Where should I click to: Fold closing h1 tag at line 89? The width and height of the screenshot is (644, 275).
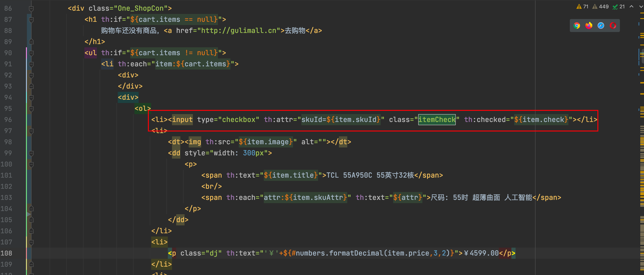(31, 42)
